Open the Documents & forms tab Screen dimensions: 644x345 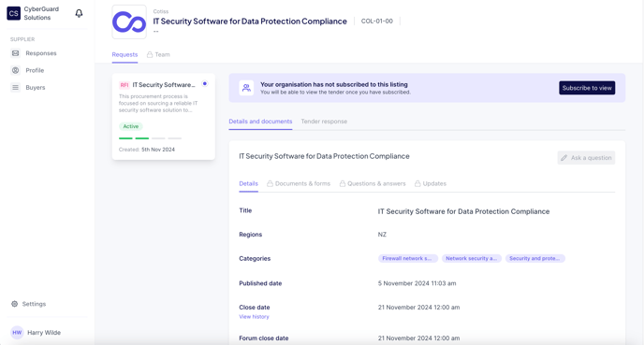click(x=299, y=183)
